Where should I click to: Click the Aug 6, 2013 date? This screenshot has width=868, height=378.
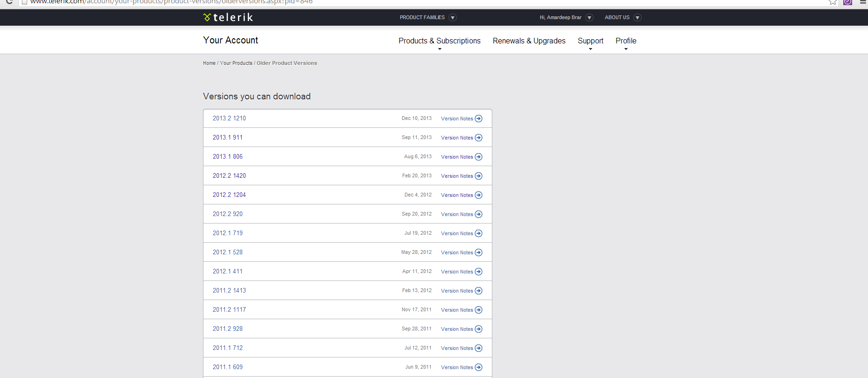pos(418,157)
